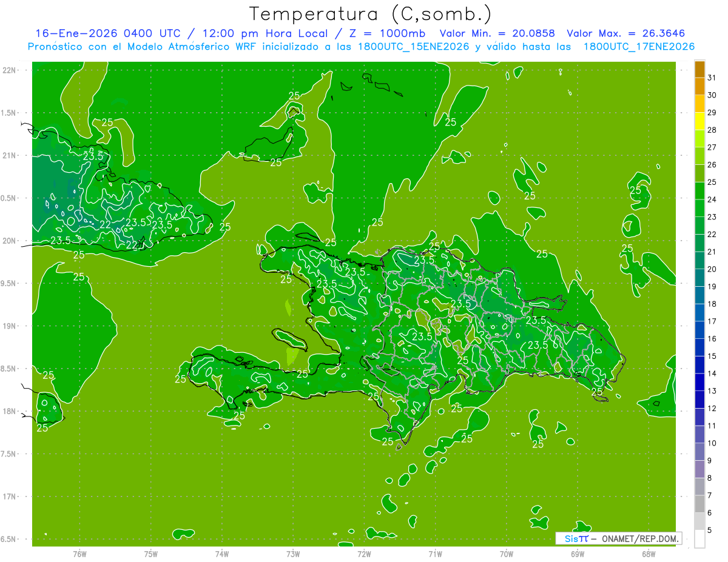Select the '75W' longitude label
The width and height of the screenshot is (728, 562).
pos(151,554)
